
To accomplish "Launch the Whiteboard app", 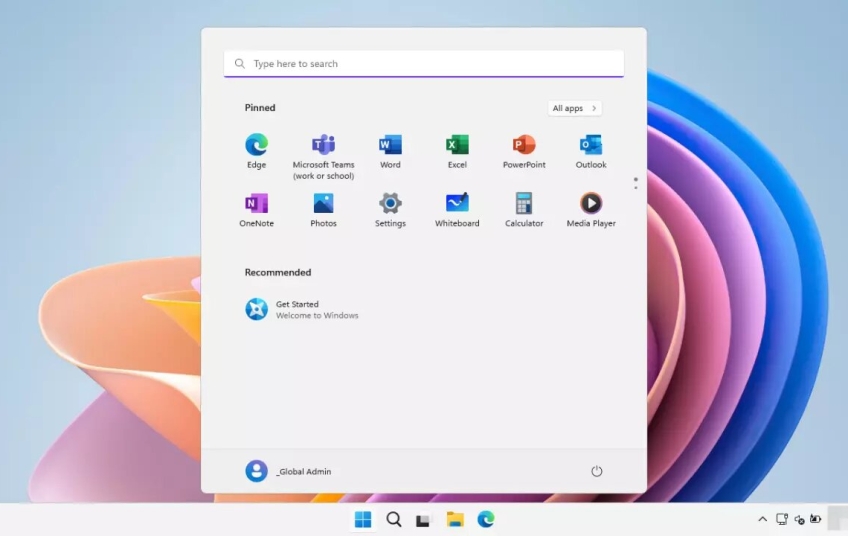I will pos(457,204).
